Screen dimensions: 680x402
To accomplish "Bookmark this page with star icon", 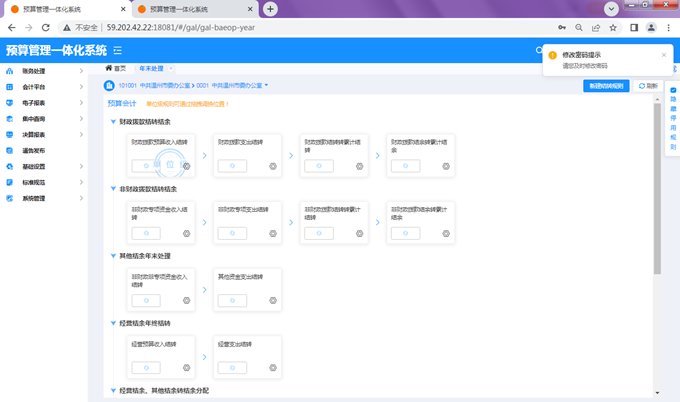I will click(613, 28).
